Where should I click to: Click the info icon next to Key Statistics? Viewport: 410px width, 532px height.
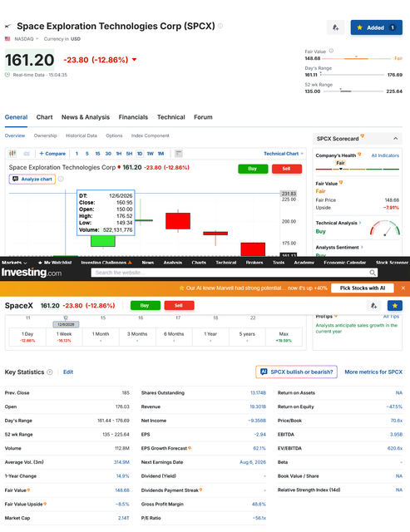coord(50,372)
